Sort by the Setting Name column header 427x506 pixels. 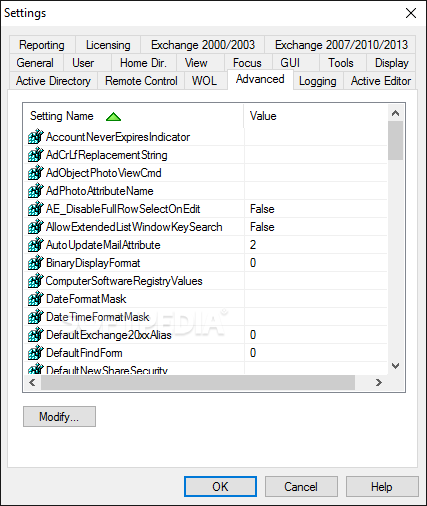pyautogui.click(x=133, y=116)
